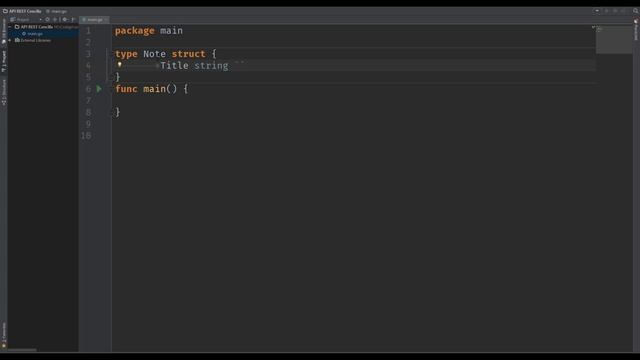Expand External Libraries node
The image size is (640, 360).
(x=10, y=40)
